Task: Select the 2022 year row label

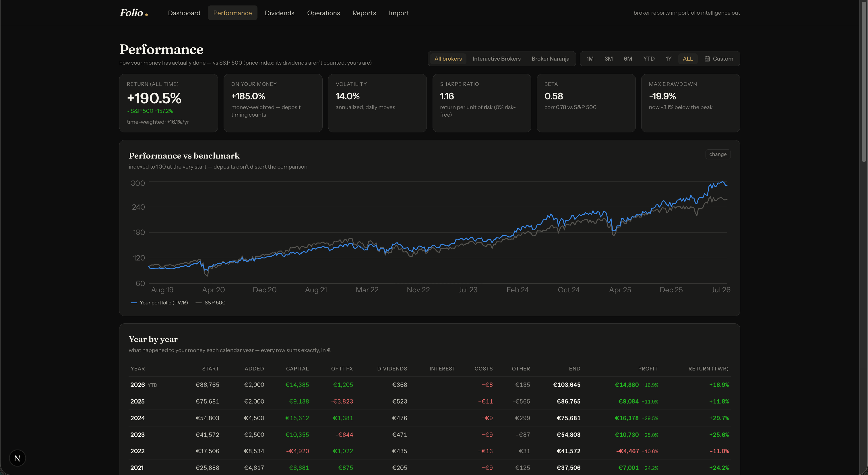Action: coord(137,451)
